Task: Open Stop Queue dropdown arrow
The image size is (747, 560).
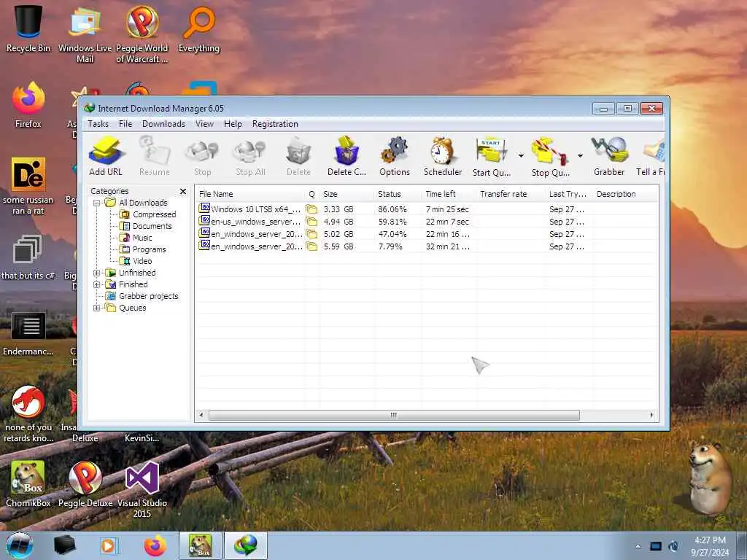Action: click(x=580, y=156)
